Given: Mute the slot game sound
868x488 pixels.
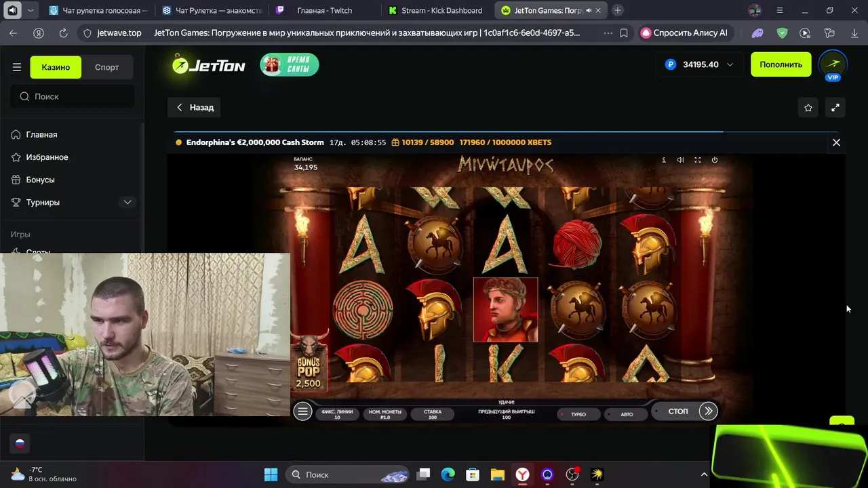Looking at the screenshot, I should (680, 160).
